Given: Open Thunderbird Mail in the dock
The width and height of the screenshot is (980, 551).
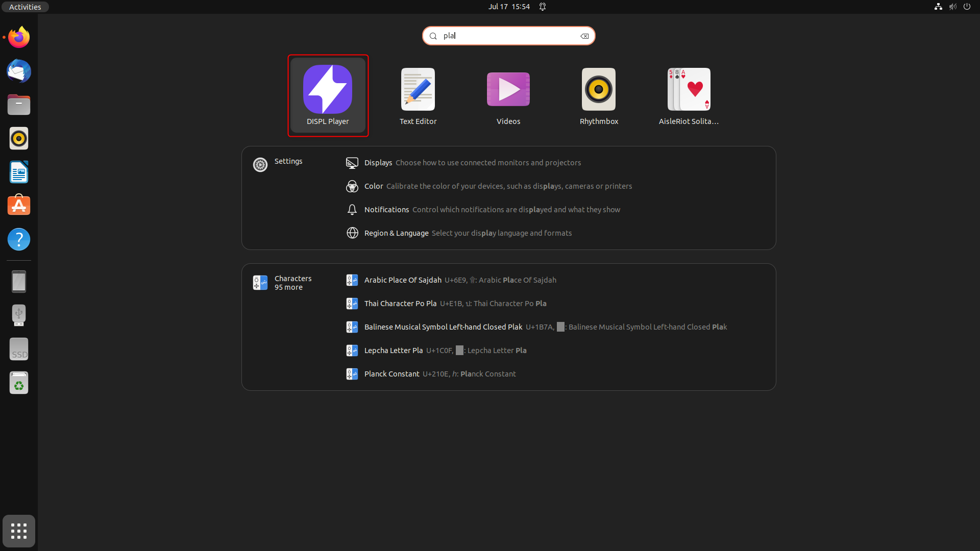Looking at the screenshot, I should (x=19, y=71).
